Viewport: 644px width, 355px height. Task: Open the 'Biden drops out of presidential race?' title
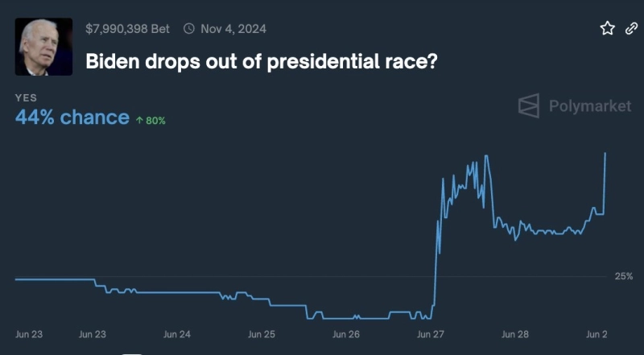pyautogui.click(x=261, y=61)
